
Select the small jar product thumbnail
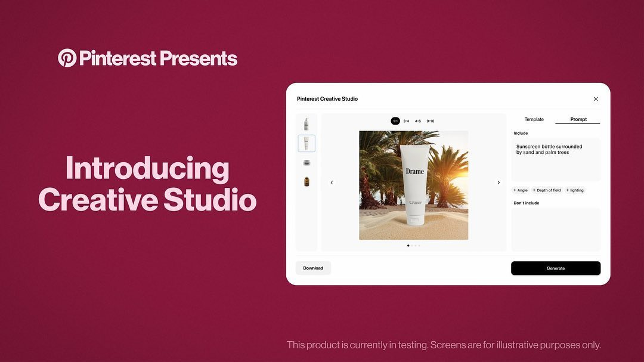click(x=306, y=163)
